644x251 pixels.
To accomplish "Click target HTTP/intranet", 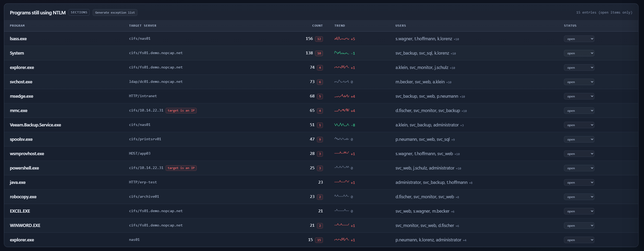I will [x=143, y=96].
